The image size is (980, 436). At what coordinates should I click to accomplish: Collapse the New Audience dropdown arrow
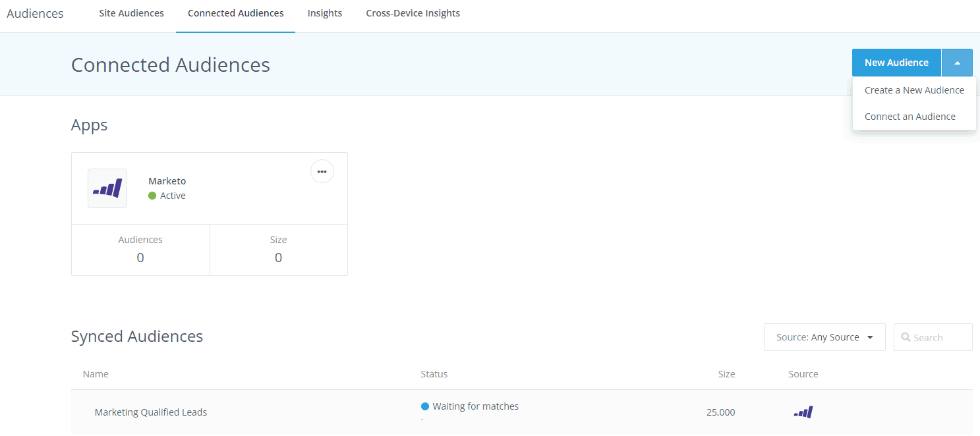click(x=956, y=62)
